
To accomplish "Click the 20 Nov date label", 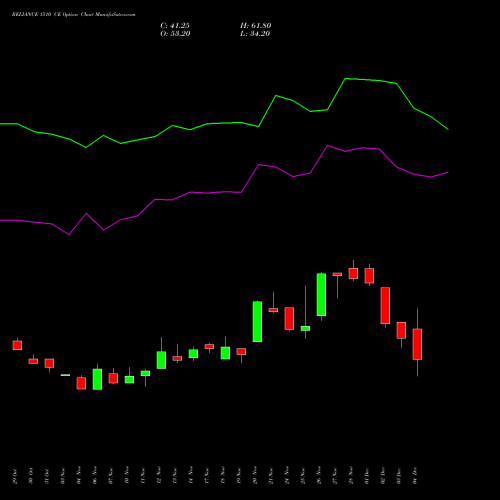I will point(255,476).
